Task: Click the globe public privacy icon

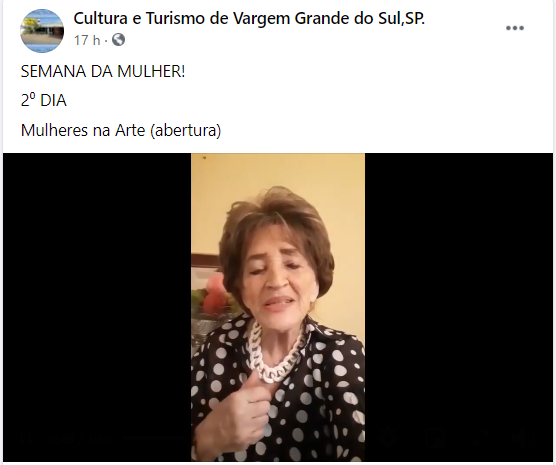Action: click(118, 40)
